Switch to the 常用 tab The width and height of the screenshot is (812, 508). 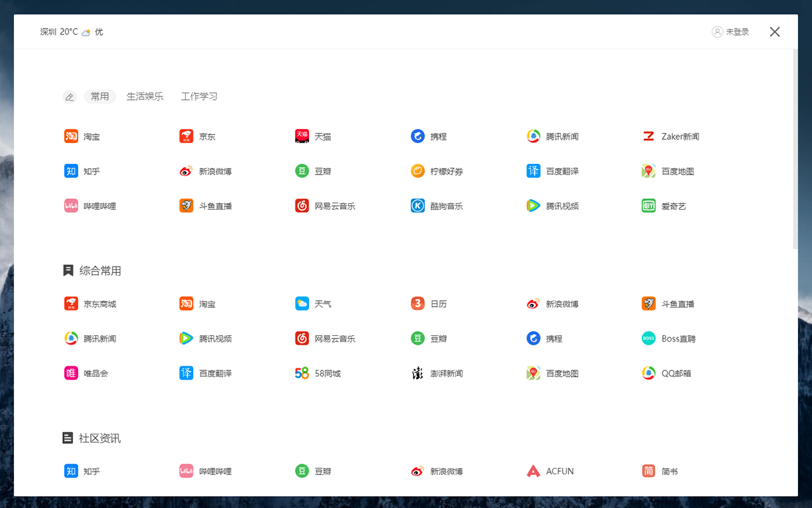[100, 97]
